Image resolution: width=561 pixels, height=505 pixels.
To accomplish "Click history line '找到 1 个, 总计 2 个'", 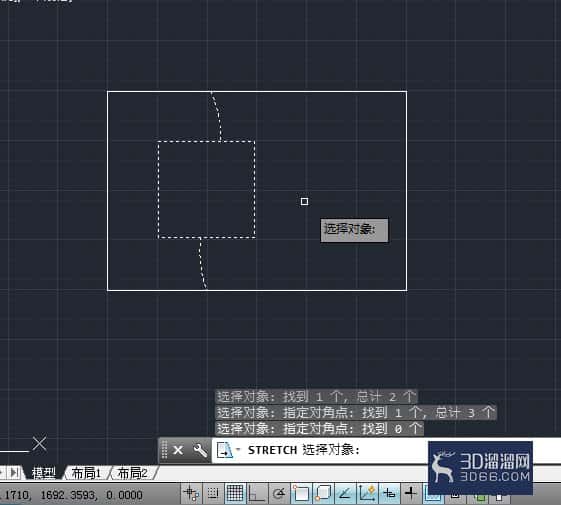I will point(316,397).
